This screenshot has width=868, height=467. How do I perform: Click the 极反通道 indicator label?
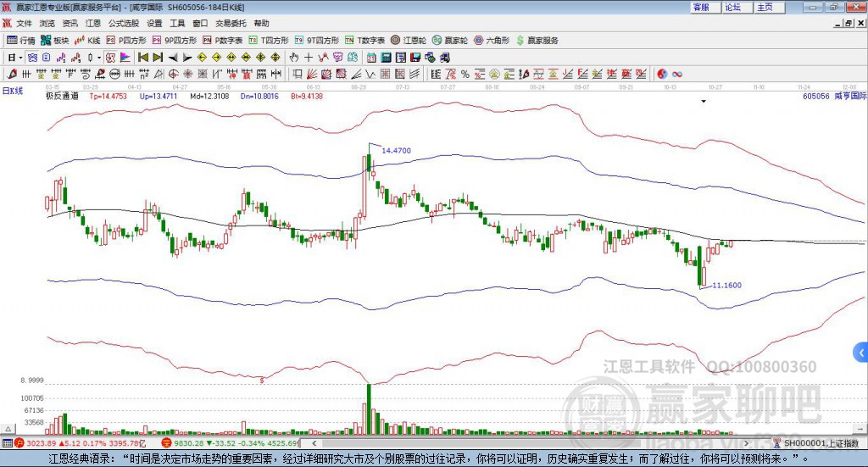point(62,96)
